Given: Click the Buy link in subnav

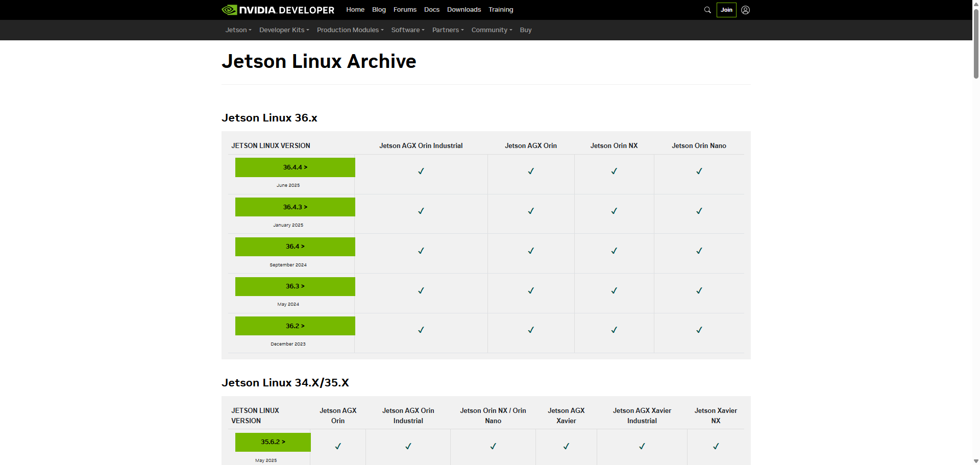Looking at the screenshot, I should (x=526, y=30).
